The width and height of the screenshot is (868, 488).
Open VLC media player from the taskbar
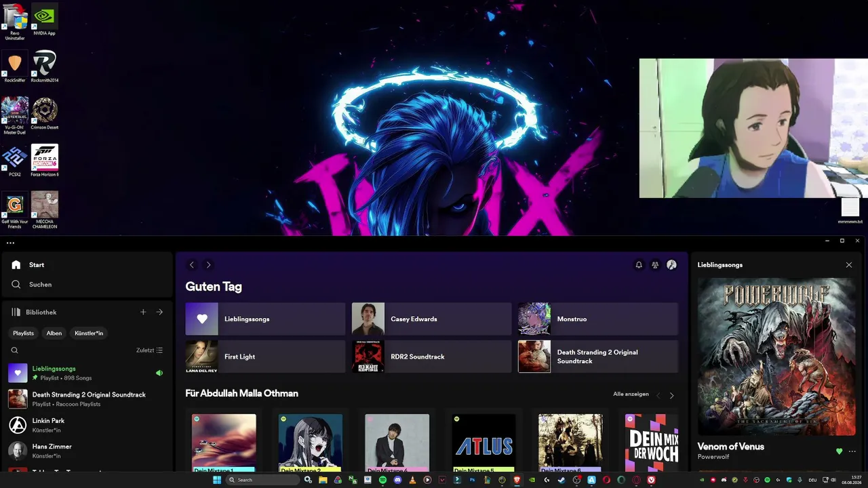412,480
